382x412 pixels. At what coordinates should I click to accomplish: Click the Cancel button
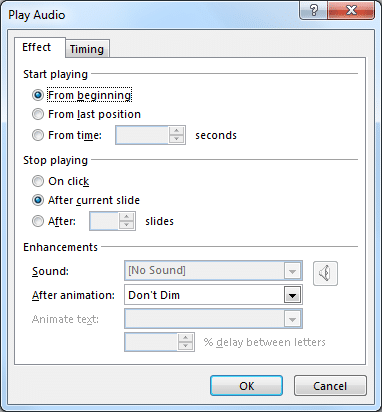330,386
